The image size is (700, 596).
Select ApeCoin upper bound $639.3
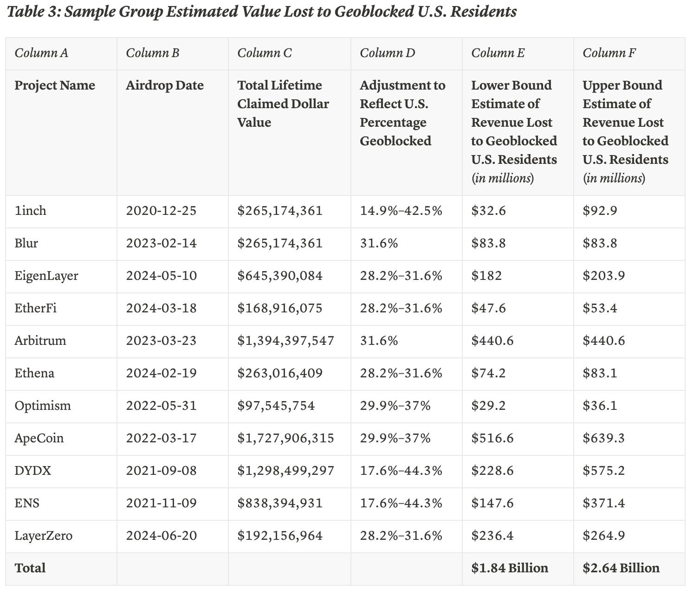point(603,438)
